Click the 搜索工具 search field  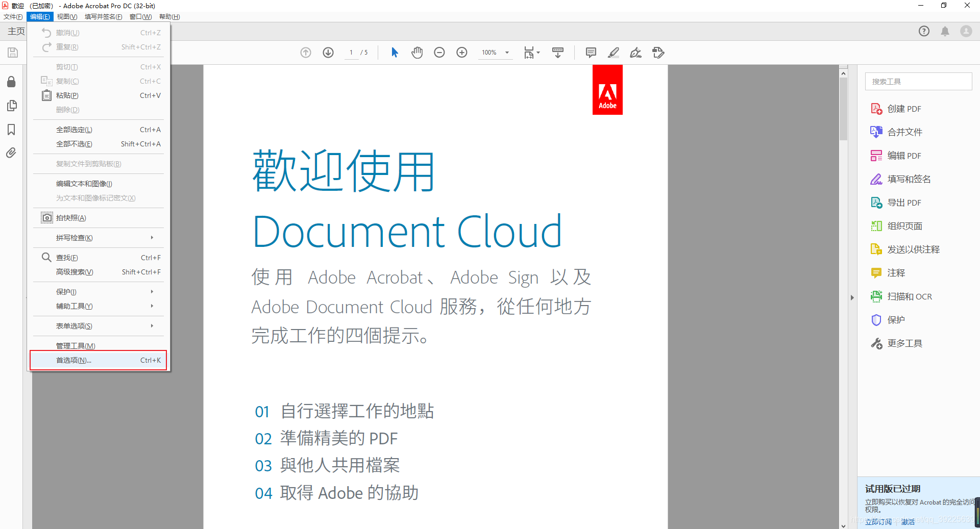pos(918,82)
